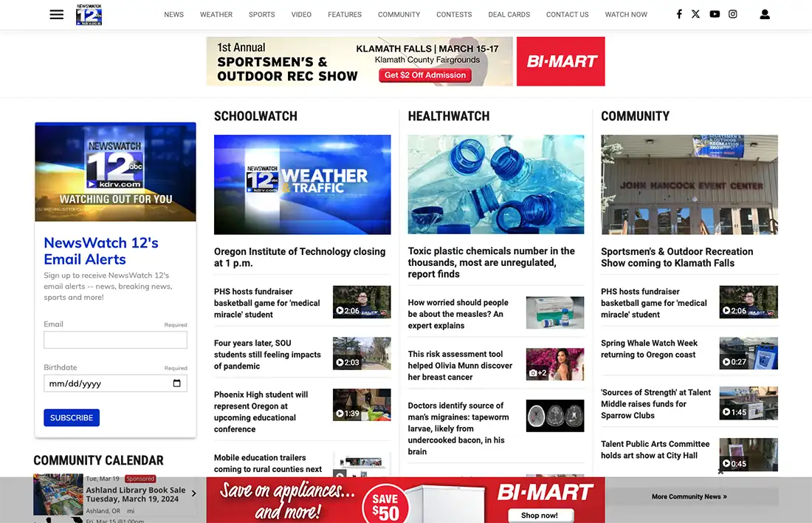Open the SCHOOLWATCH section heading

[x=256, y=116]
